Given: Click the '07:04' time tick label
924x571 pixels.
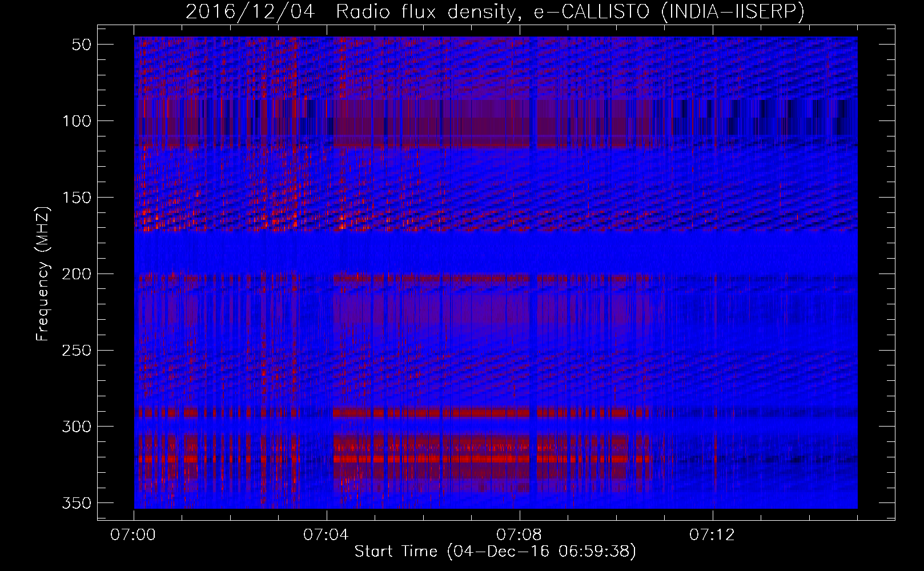Looking at the screenshot, I should point(326,535).
